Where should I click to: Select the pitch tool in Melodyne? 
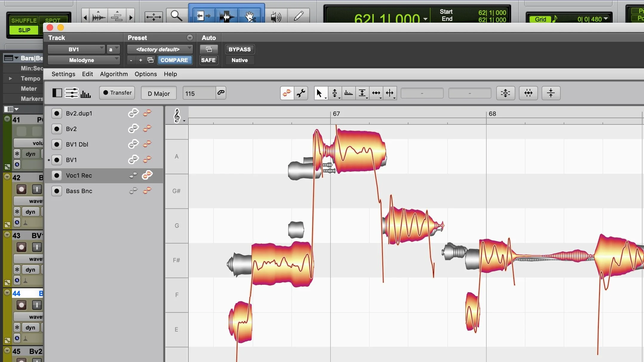[x=335, y=93]
